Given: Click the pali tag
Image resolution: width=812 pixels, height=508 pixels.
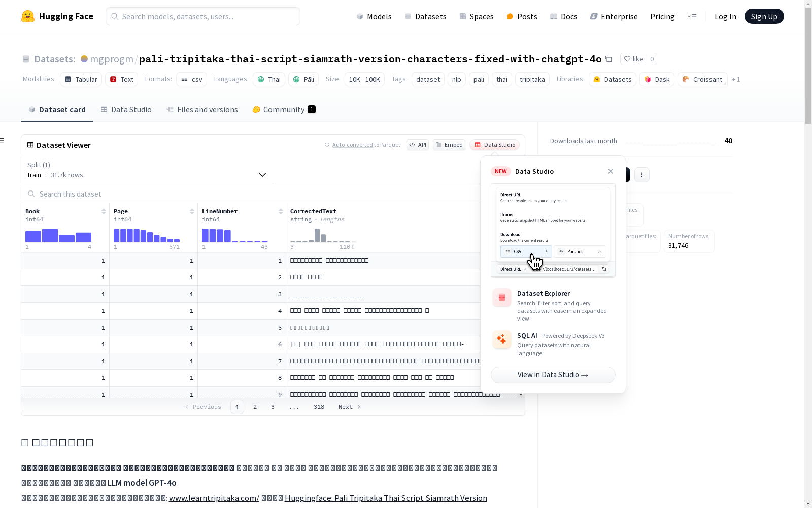Looking at the screenshot, I should click(x=479, y=79).
